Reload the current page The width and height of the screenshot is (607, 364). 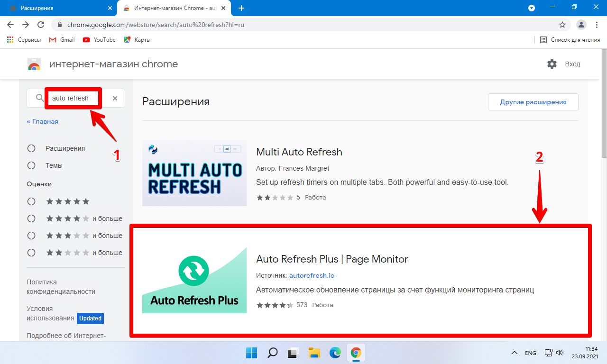[x=41, y=25]
